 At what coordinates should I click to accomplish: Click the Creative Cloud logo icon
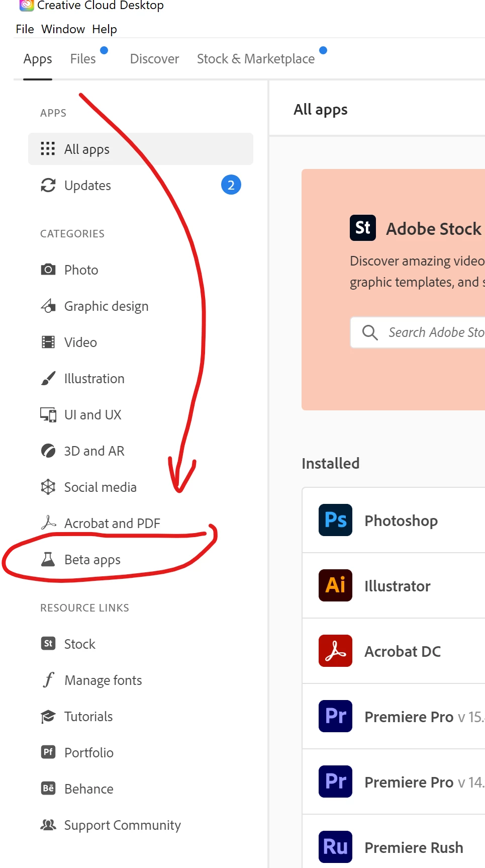click(27, 6)
